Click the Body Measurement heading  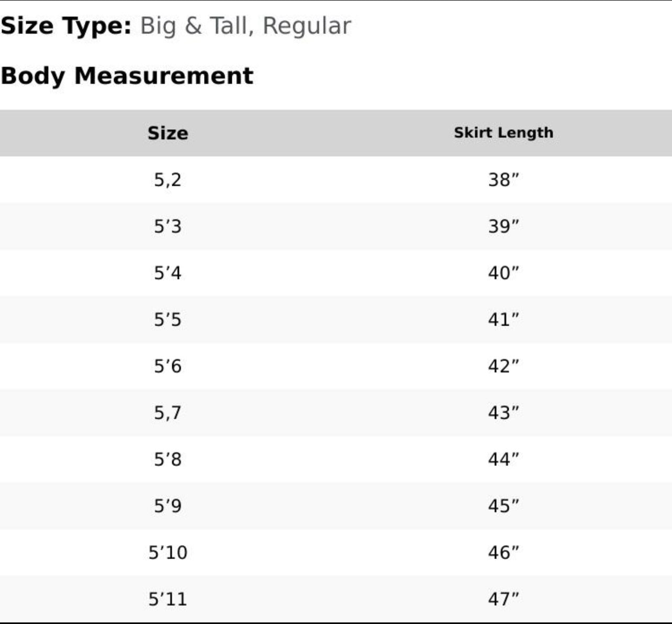[x=127, y=75]
